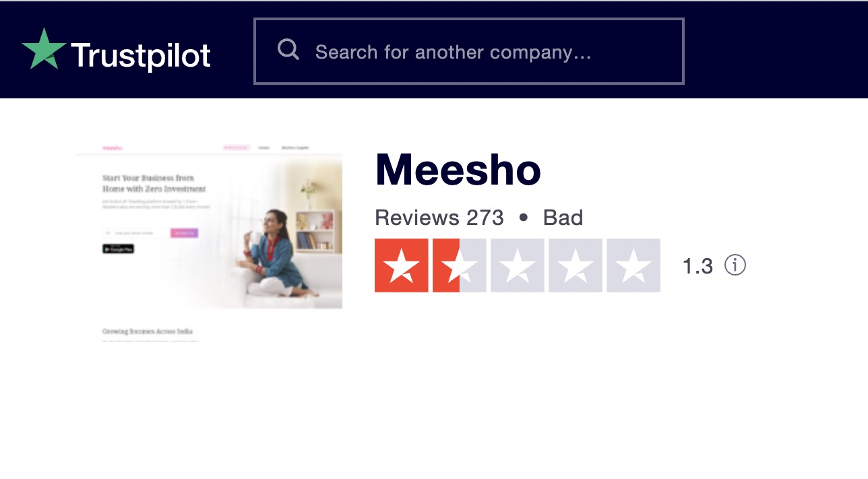Select Become a Supplier in the preview navbar

[295, 148]
